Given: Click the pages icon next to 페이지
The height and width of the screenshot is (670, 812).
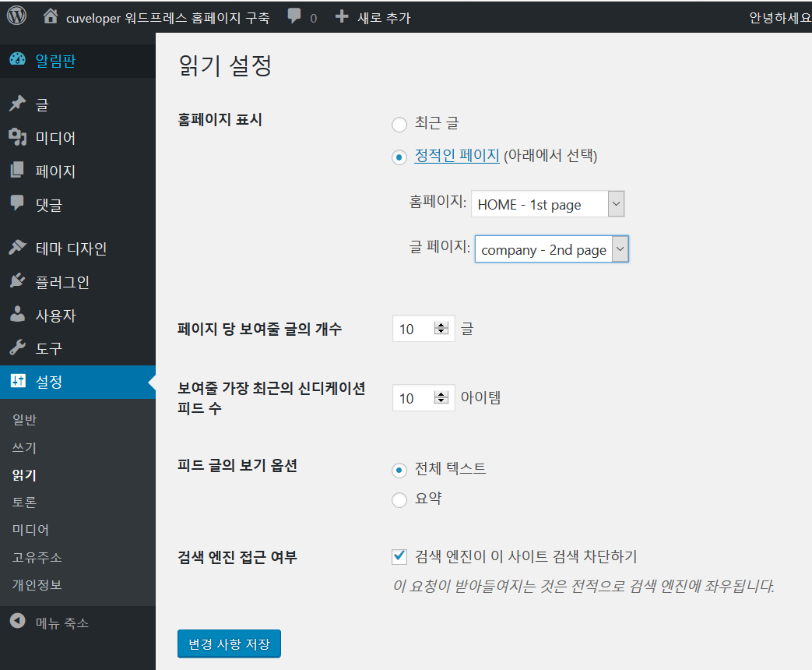Looking at the screenshot, I should pyautogui.click(x=18, y=170).
